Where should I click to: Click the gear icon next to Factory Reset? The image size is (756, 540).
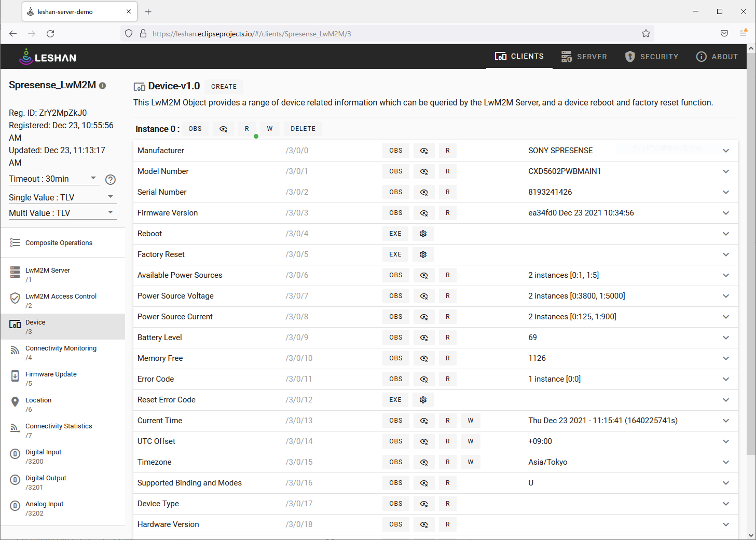(423, 254)
